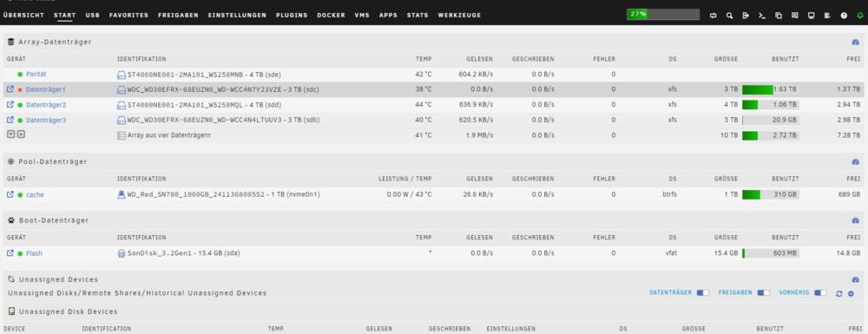Click the 1.63 TB usage bar for Datenträger1

pyautogui.click(x=771, y=89)
